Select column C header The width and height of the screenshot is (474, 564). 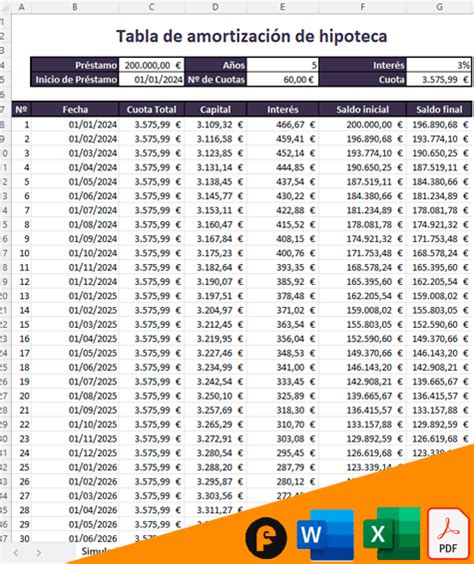point(151,7)
